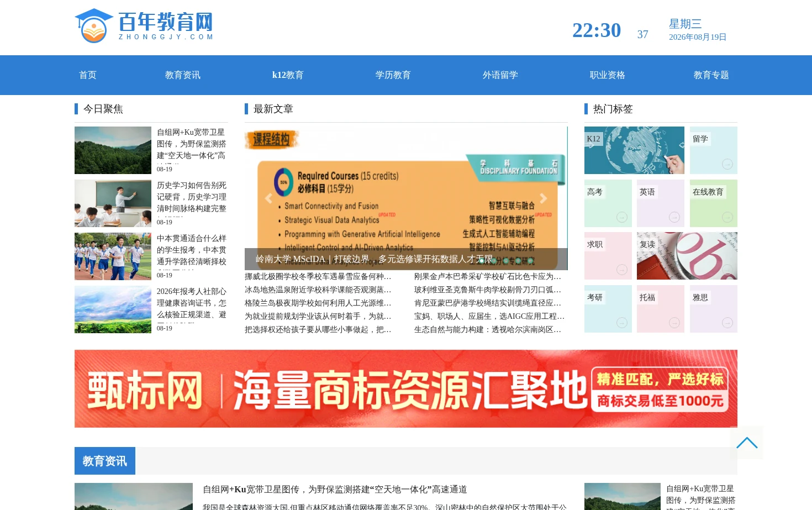Open article 把选择权还给孩子要从哪些小事做起
Viewport: 812px width, 510px height.
pos(318,329)
